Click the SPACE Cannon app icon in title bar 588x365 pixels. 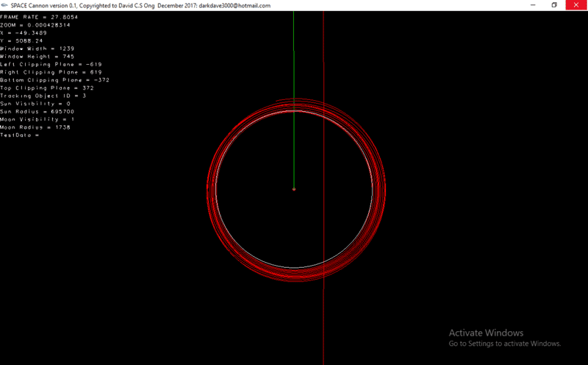tap(5, 5)
